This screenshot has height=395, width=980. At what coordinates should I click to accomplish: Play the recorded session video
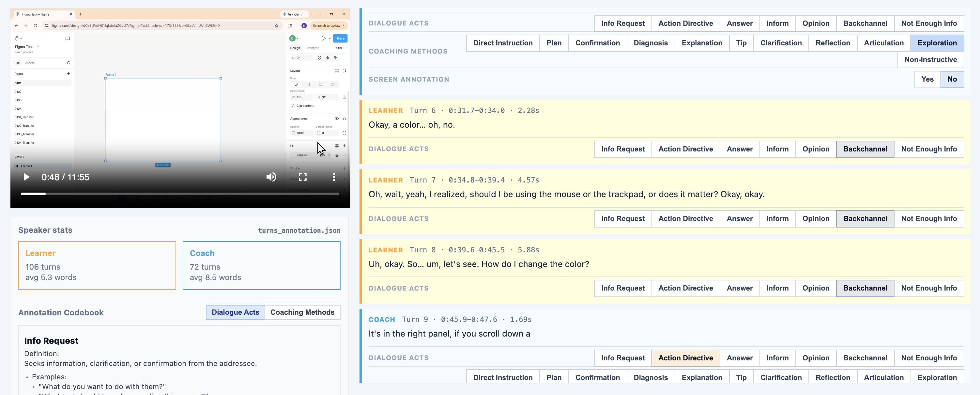coord(26,177)
